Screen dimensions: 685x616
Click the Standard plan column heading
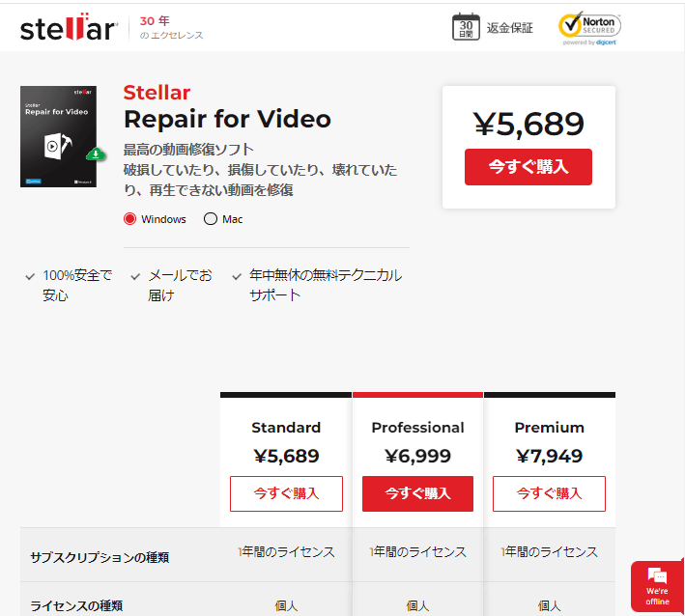point(286,428)
